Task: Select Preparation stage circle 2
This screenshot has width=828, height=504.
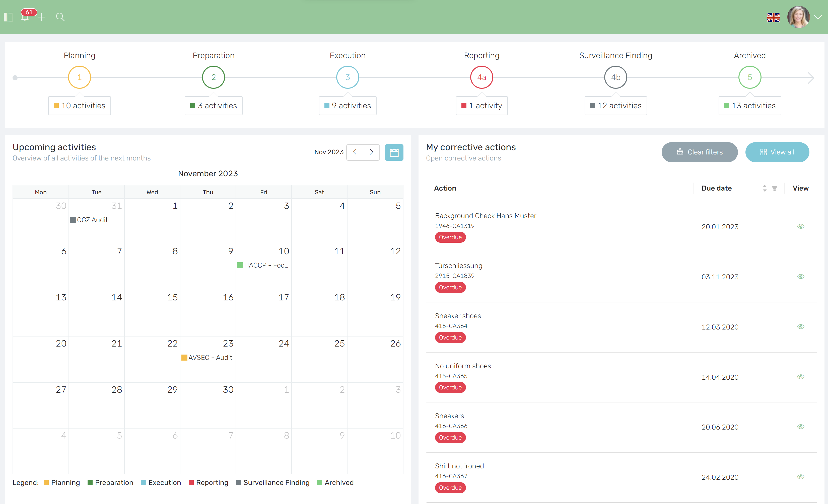Action: (213, 77)
